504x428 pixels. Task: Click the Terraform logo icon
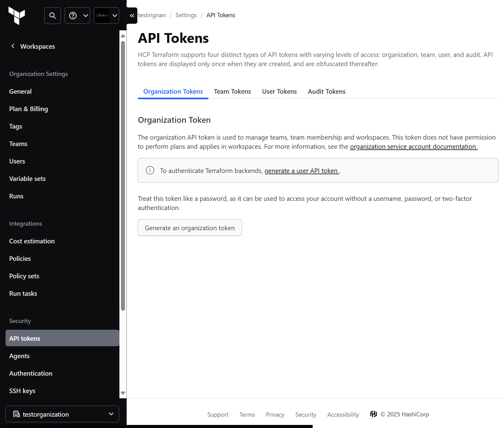click(x=17, y=15)
